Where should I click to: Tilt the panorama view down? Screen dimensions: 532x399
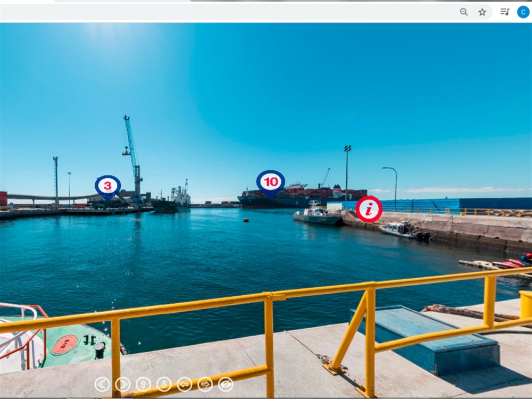click(x=164, y=384)
